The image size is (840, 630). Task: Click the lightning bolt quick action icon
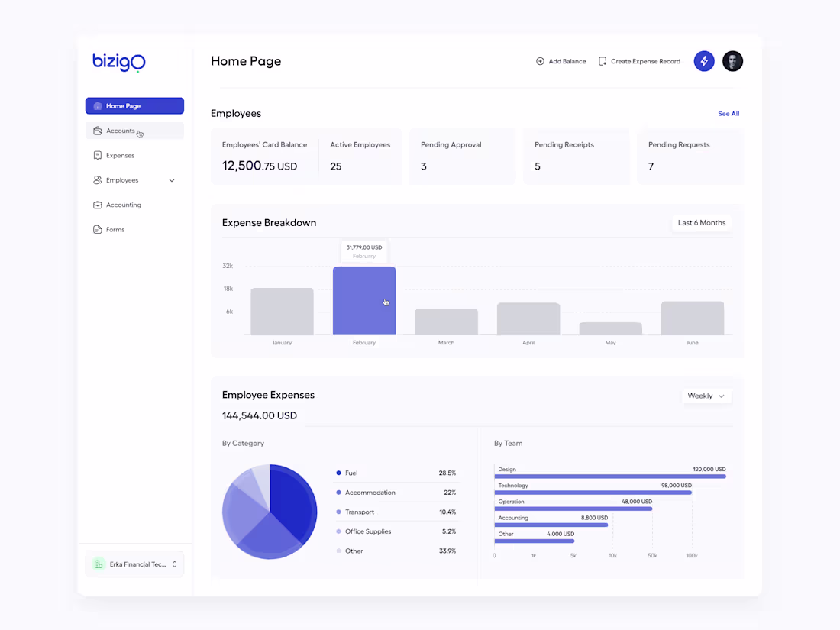click(703, 61)
